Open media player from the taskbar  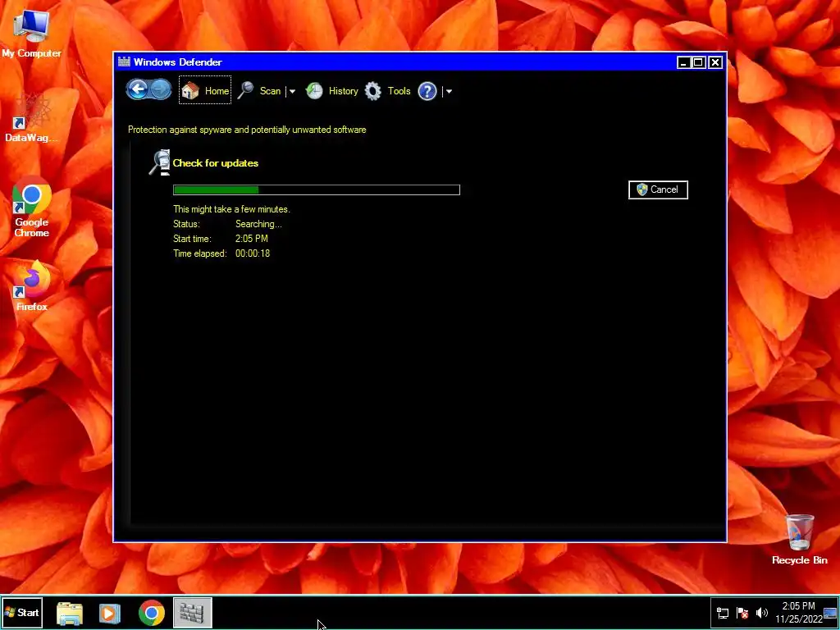point(110,613)
